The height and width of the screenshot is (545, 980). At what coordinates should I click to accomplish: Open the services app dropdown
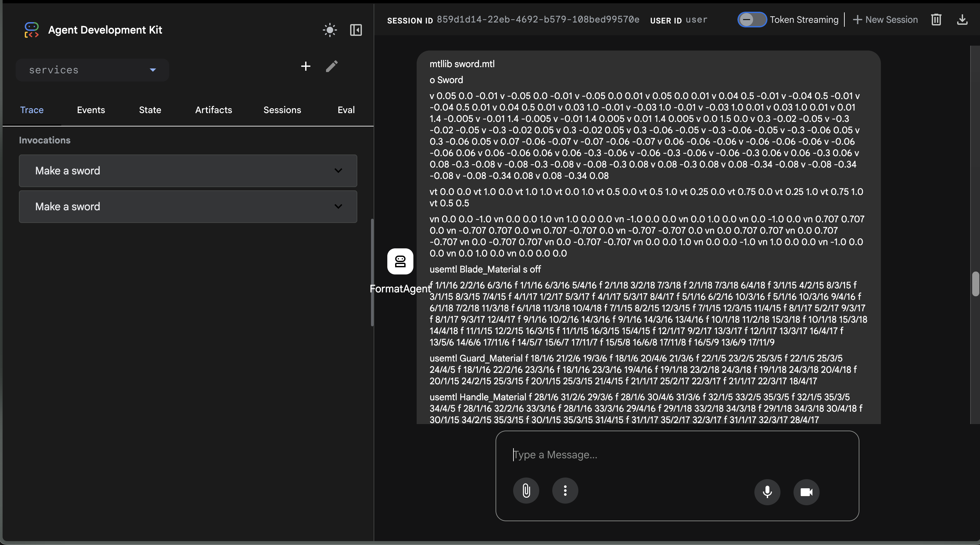(x=93, y=70)
